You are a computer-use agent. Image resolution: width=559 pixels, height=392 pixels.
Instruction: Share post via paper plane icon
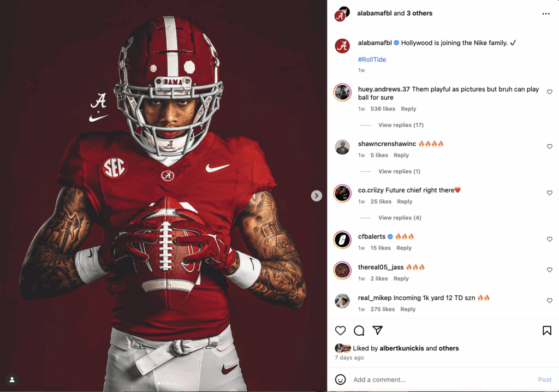pyautogui.click(x=377, y=330)
